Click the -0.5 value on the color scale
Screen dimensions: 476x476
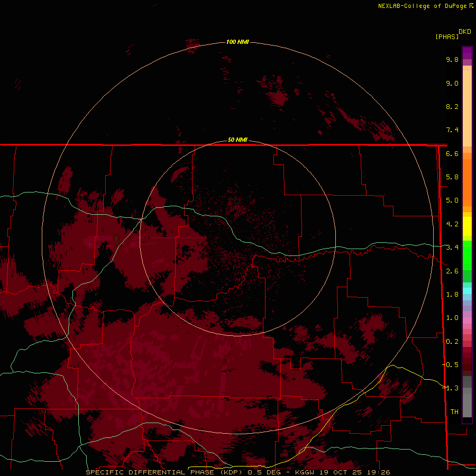[x=451, y=365]
